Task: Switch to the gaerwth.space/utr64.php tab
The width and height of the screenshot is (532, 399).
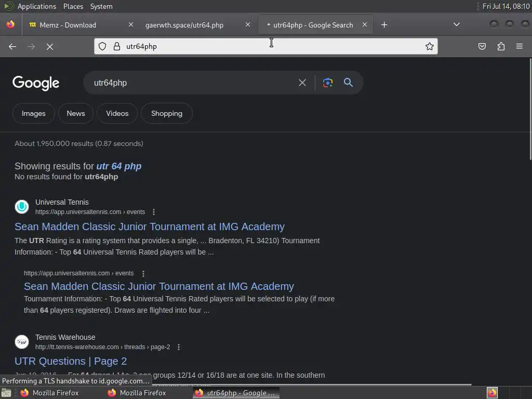Action: (x=198, y=25)
